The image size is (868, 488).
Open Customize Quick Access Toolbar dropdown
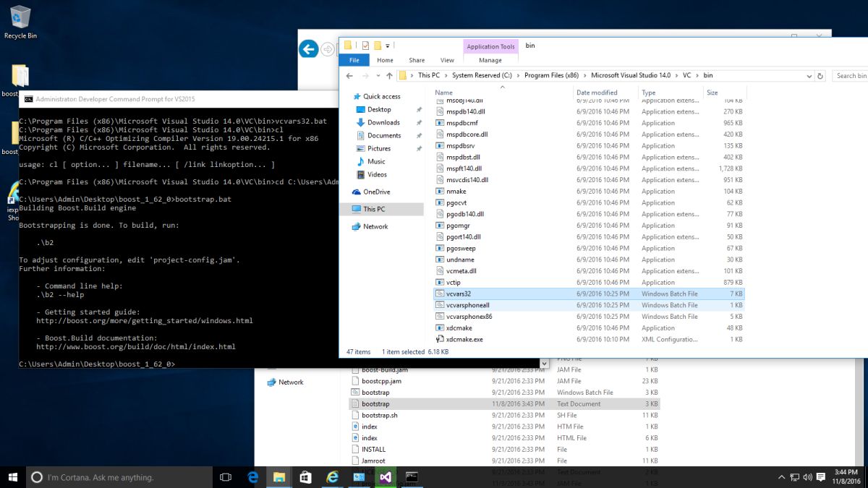coord(388,46)
